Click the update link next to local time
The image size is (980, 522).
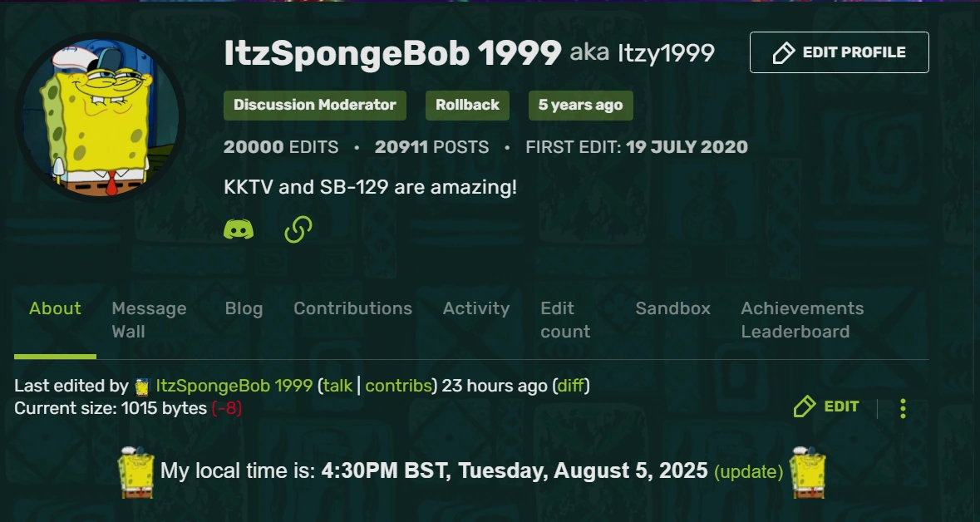pos(748,471)
